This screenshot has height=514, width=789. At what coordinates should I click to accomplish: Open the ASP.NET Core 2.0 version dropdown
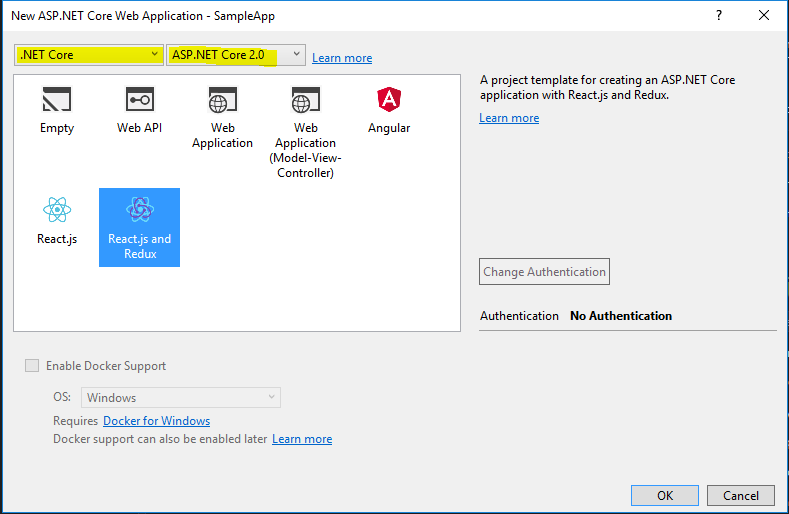click(x=235, y=55)
